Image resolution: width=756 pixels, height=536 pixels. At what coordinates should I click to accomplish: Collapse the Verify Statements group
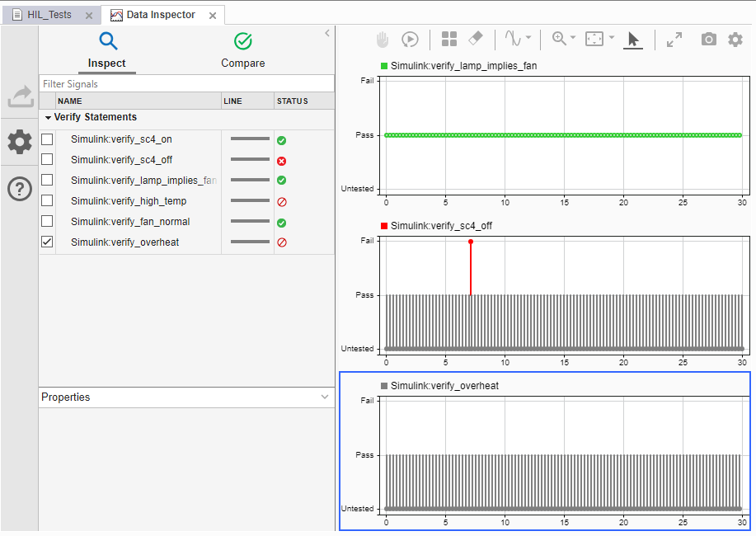pos(48,118)
